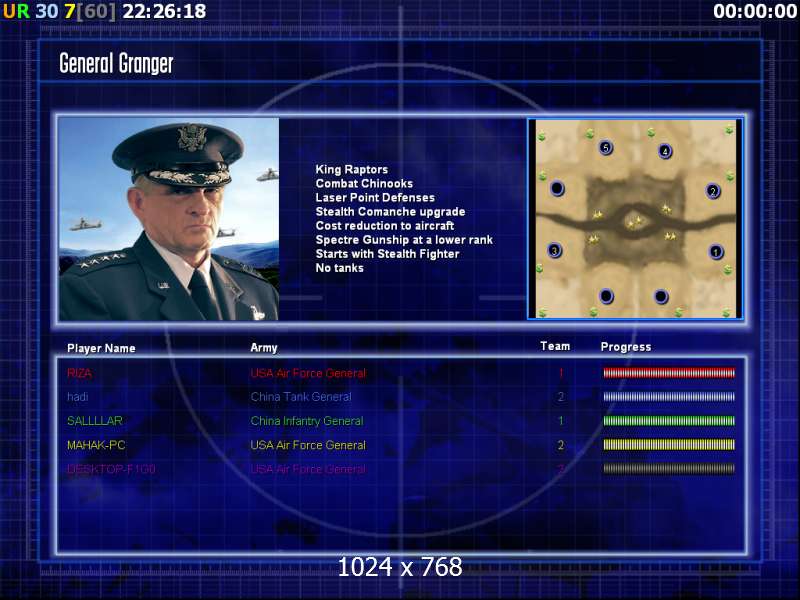Click the lower-right star pair near position 1
This screenshot has width=800, height=600.
click(670, 236)
